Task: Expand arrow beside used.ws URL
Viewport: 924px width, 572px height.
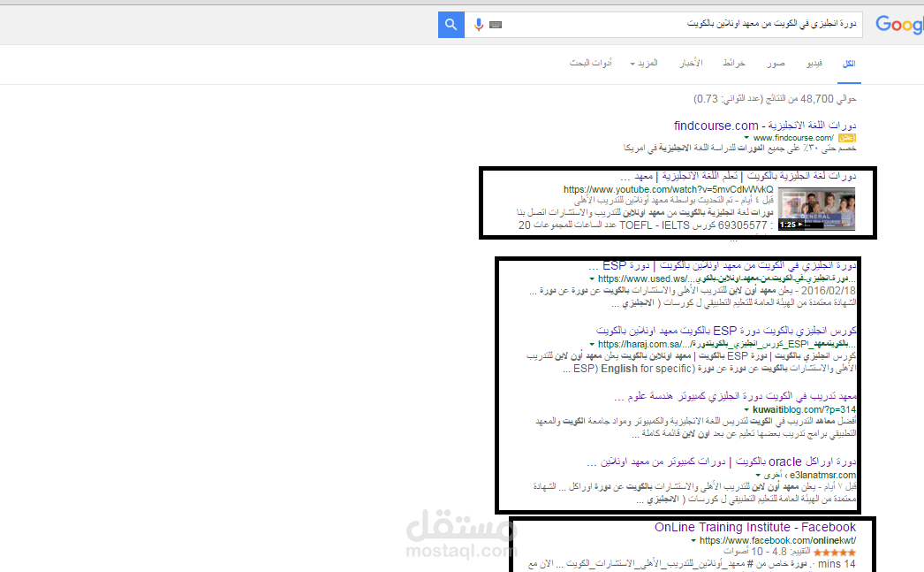Action: [x=592, y=278]
